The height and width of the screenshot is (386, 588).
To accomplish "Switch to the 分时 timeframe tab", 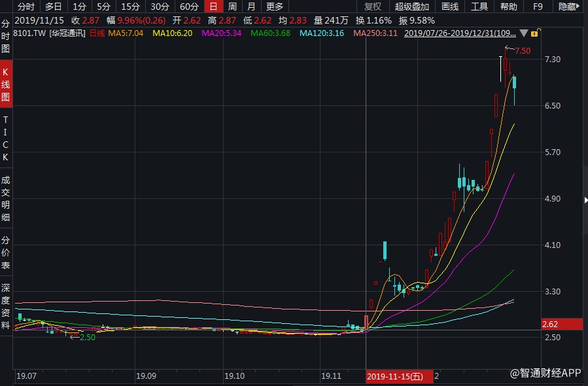I will [x=26, y=7].
